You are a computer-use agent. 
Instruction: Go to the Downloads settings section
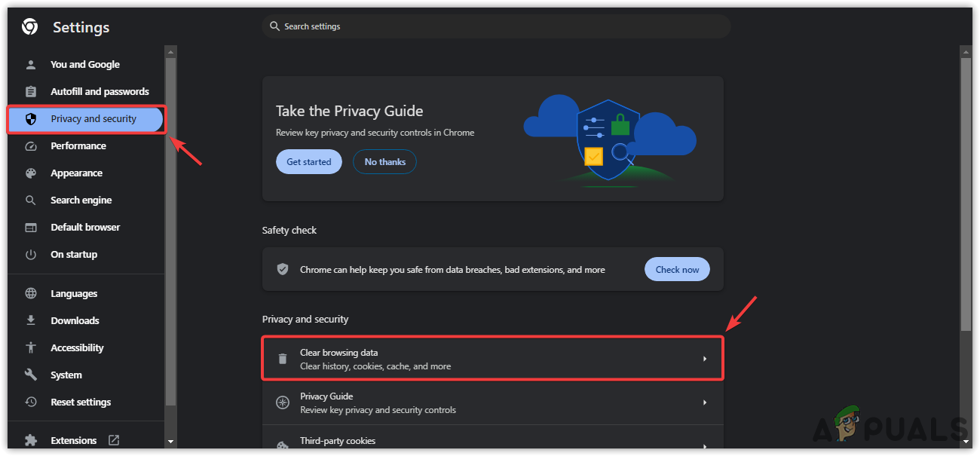click(75, 321)
